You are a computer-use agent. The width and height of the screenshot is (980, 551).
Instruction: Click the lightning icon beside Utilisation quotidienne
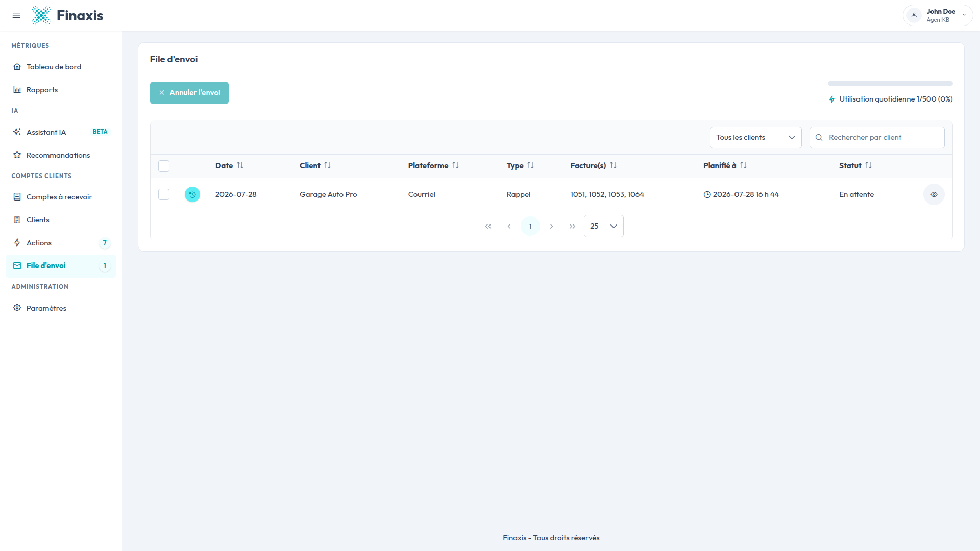pos(832,99)
